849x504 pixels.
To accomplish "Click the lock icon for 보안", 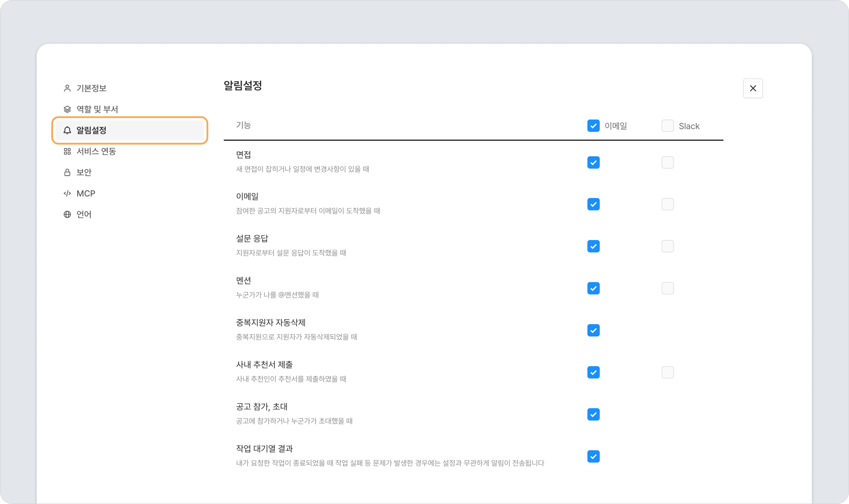I will click(x=67, y=172).
